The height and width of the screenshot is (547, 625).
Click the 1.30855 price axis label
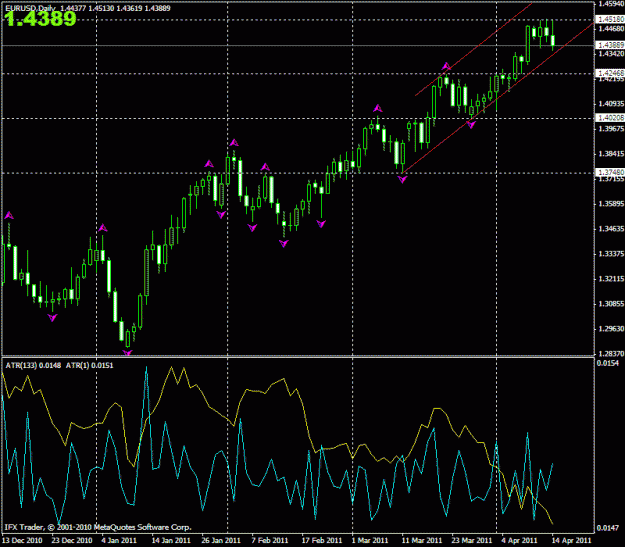tap(611, 304)
